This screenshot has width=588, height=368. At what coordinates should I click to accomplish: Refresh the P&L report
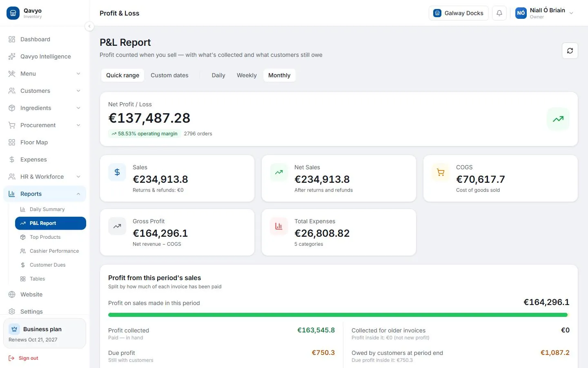(x=570, y=51)
